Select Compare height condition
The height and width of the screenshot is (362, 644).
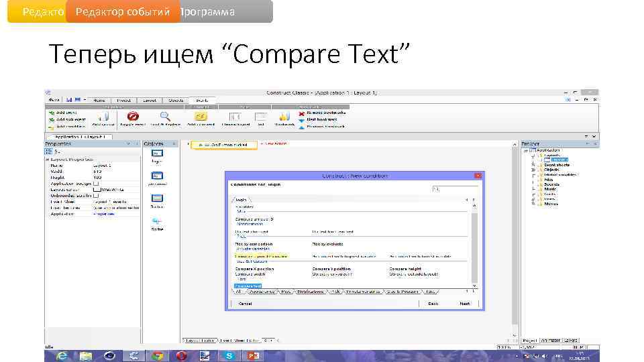(405, 269)
